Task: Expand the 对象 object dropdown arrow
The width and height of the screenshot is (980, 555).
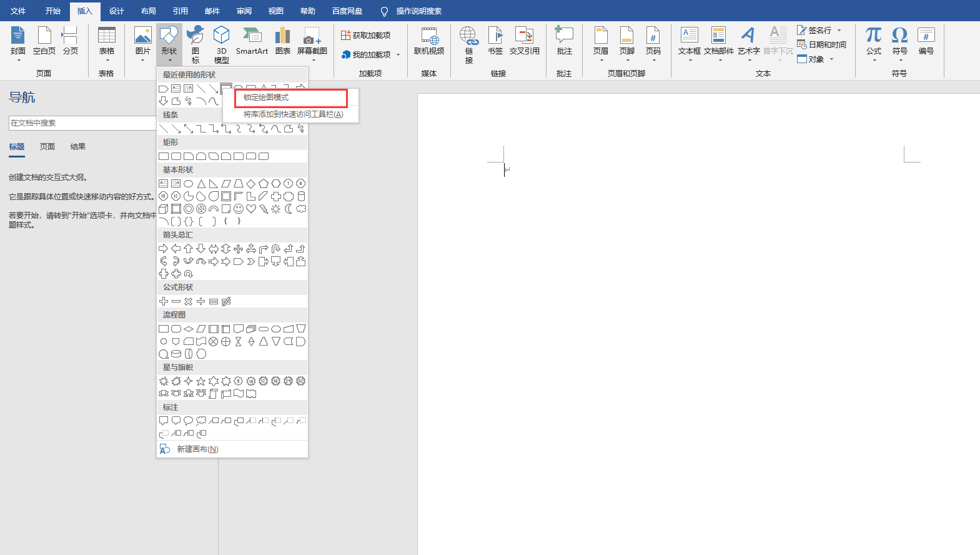Action: 831,59
